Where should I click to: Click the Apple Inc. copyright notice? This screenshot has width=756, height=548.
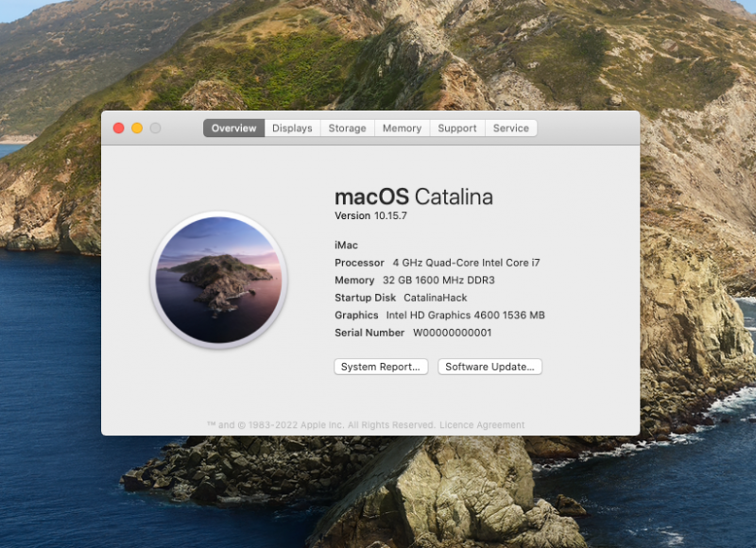(321, 425)
